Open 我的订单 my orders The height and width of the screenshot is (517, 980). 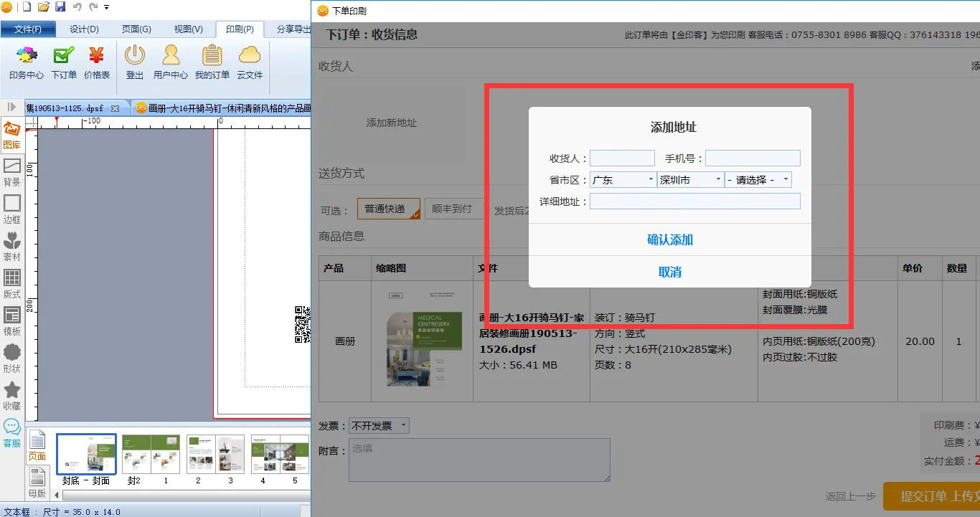pos(212,62)
